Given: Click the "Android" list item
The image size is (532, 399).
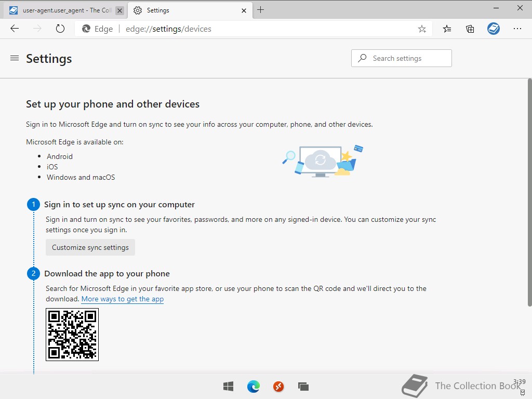Looking at the screenshot, I should click(60, 156).
